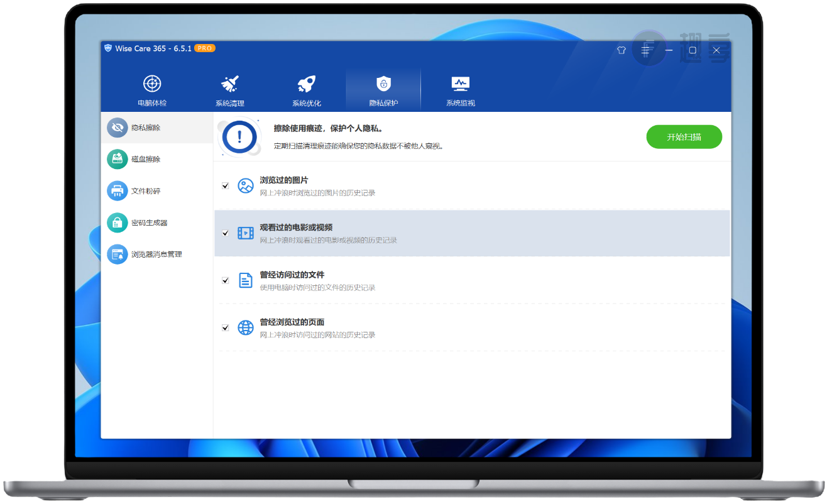Click the 观看过的电影或视频 title text
The width and height of the screenshot is (827, 504).
[x=296, y=227]
